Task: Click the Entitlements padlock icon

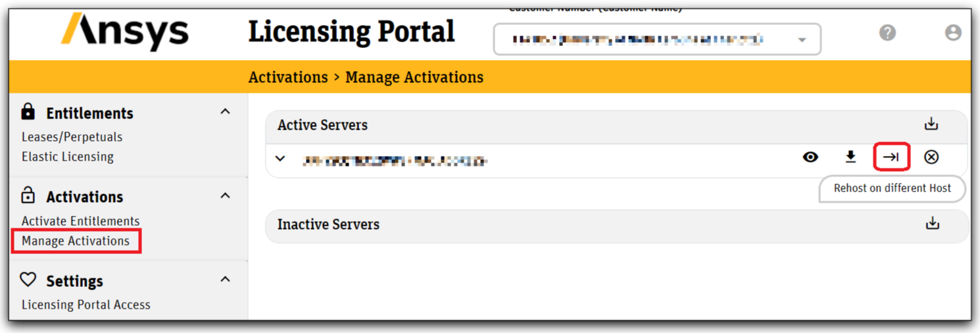Action: coord(28,111)
